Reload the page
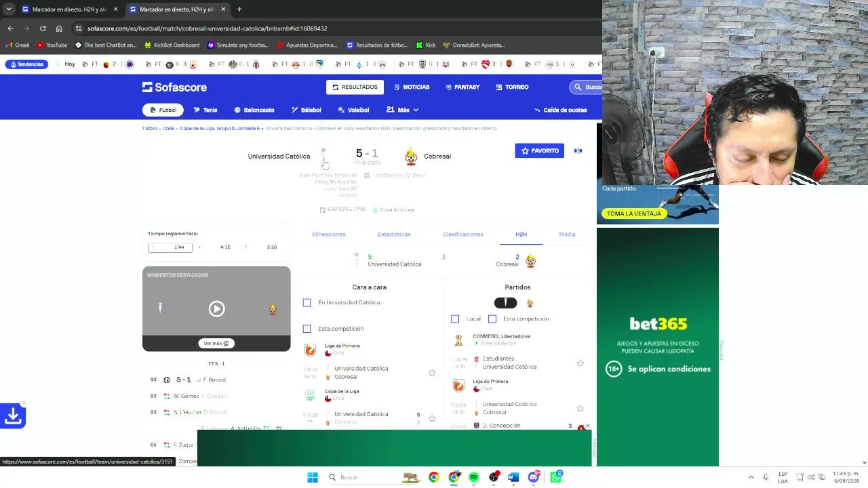868x488 pixels. 43,28
